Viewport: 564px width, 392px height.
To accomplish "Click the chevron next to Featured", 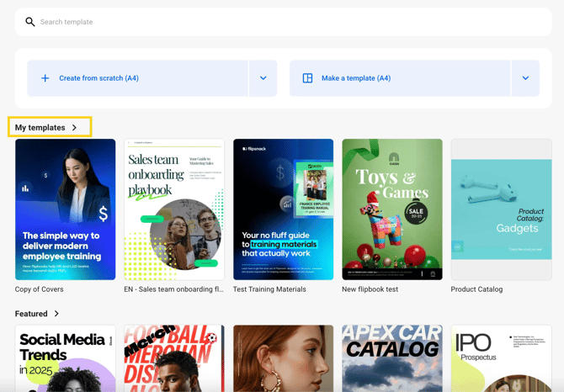I will tap(56, 314).
